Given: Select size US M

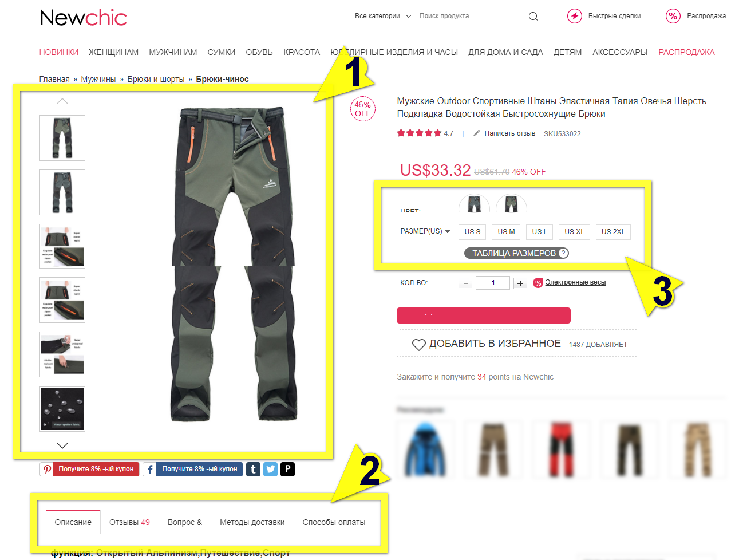Looking at the screenshot, I should click(x=506, y=232).
